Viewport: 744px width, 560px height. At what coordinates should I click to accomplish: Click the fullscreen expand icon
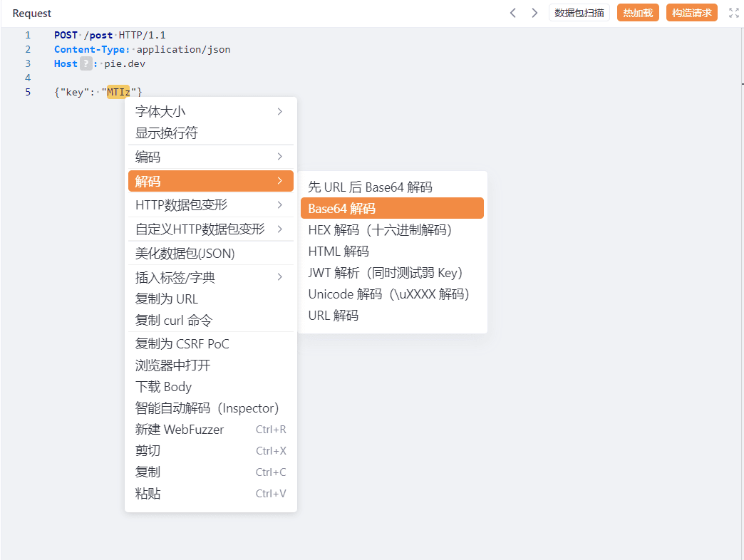733,13
